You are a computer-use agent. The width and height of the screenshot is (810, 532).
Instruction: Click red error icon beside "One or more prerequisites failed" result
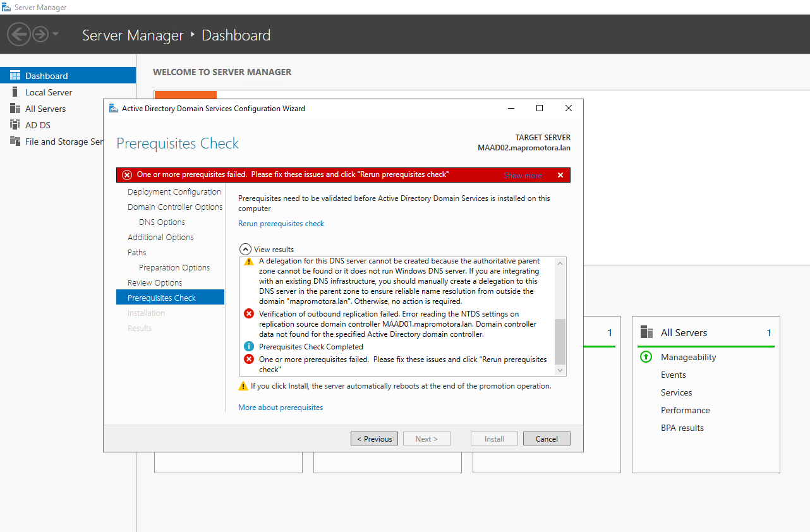point(249,360)
